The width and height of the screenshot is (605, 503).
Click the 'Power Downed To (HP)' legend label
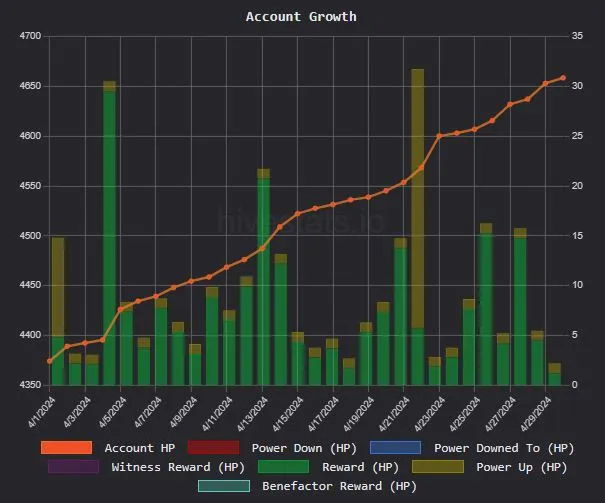click(504, 448)
